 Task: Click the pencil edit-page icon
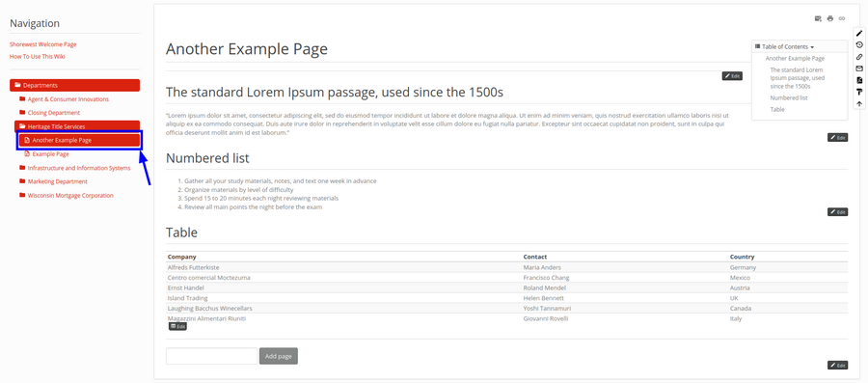point(859,34)
